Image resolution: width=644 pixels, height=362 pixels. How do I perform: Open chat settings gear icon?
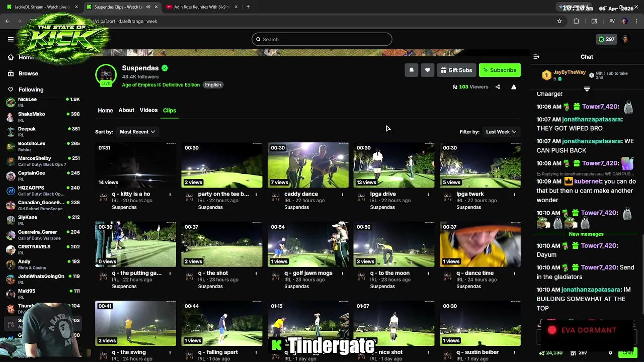tap(610, 353)
